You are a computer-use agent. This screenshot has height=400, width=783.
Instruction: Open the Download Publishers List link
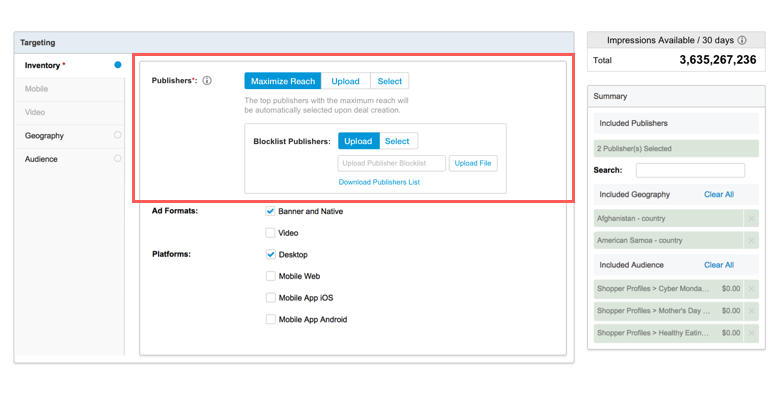pos(379,182)
